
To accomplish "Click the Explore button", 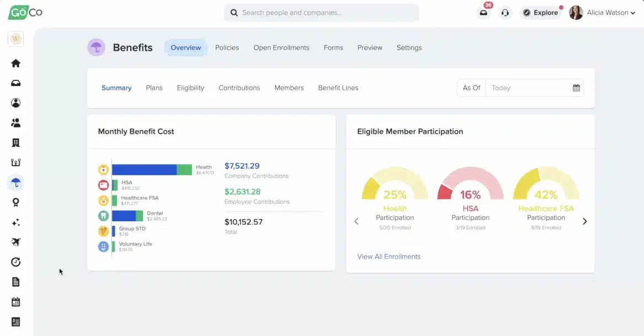I will click(x=541, y=13).
